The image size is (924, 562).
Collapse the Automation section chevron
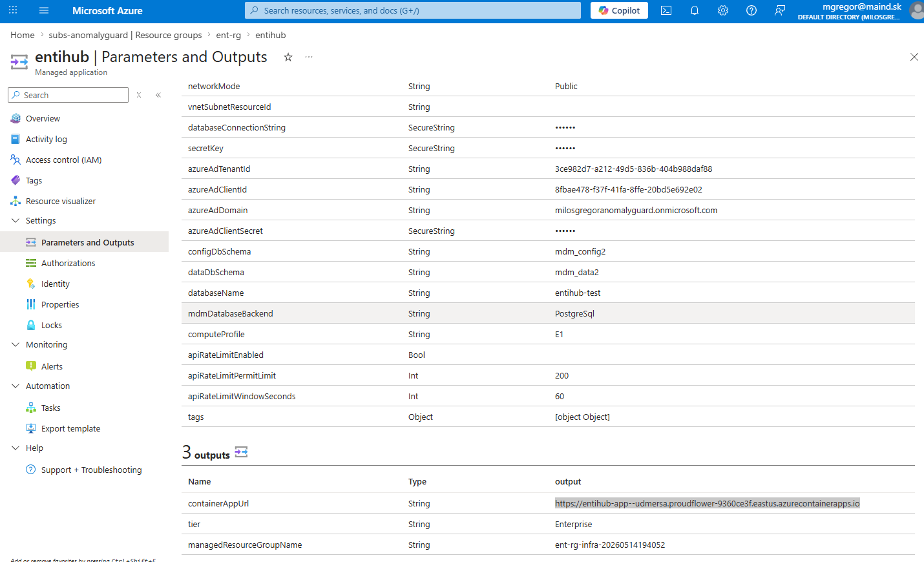16,386
